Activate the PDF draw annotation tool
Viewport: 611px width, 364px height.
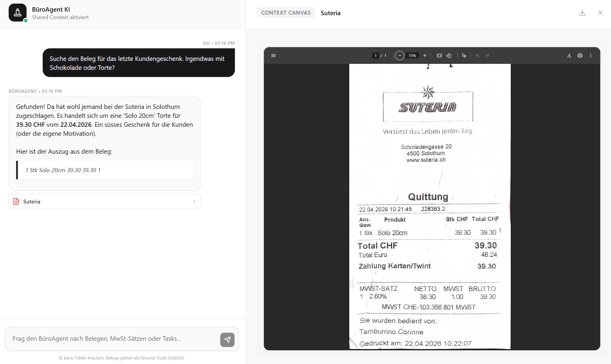[464, 55]
